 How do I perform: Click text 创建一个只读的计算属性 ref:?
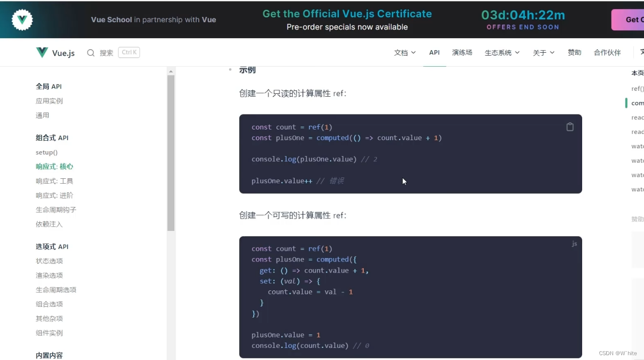pos(293,93)
